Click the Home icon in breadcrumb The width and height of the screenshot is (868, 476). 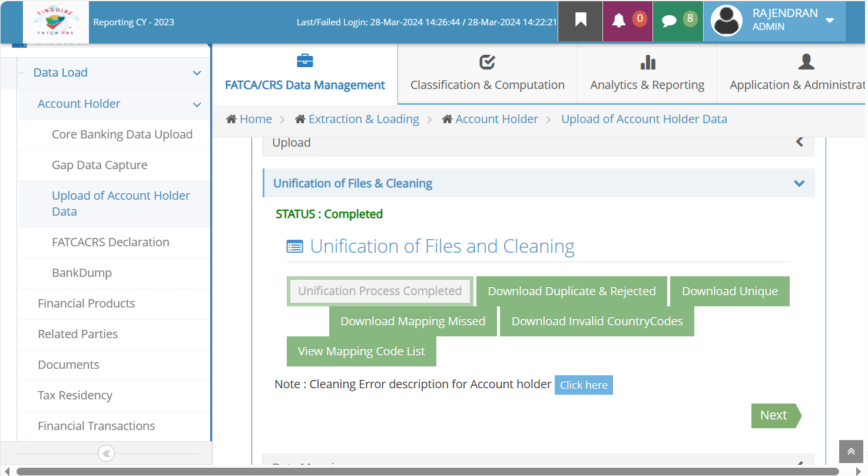click(231, 119)
